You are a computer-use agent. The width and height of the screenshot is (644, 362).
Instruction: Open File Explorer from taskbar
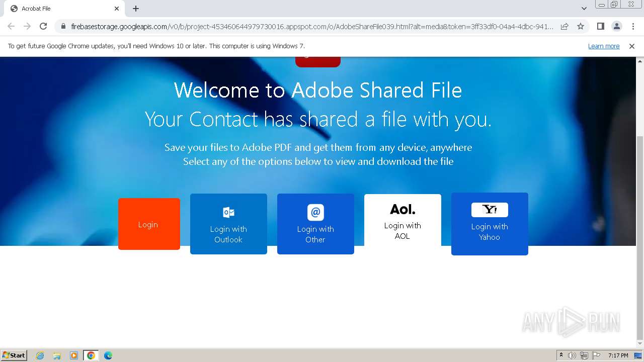[x=57, y=355]
